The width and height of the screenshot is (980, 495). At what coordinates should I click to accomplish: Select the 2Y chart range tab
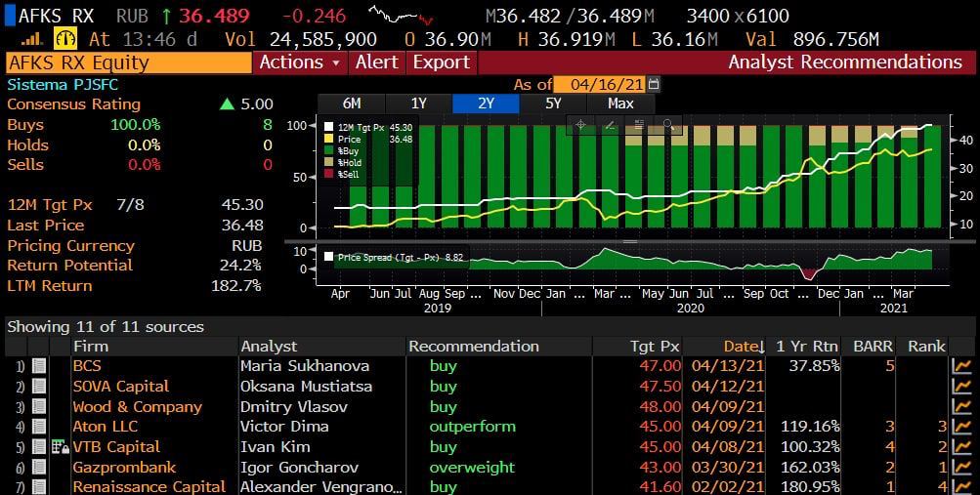(x=486, y=103)
